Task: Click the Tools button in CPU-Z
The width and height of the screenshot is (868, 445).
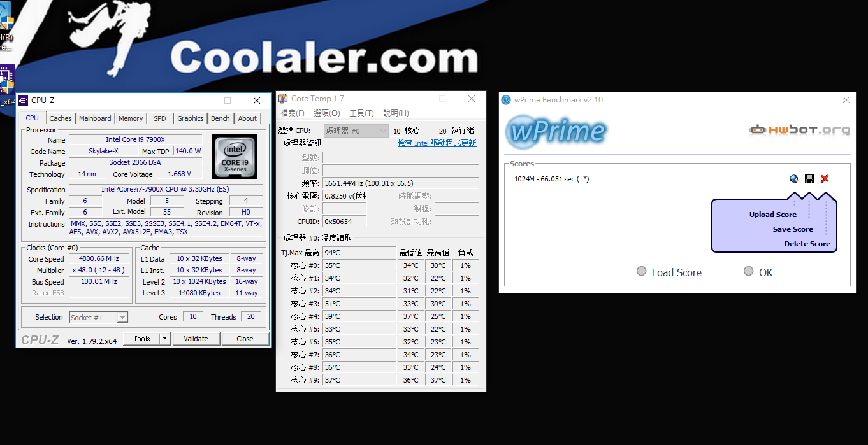Action: pos(141,339)
